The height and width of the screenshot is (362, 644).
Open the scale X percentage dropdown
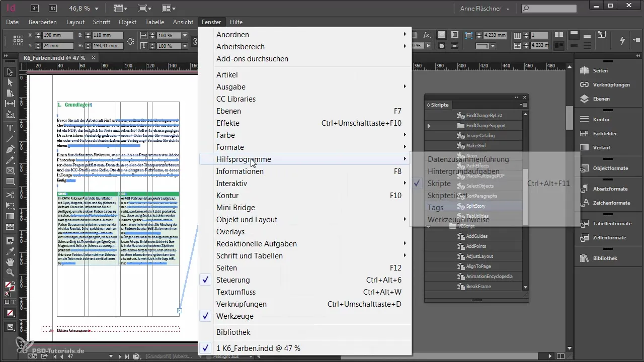point(184,36)
